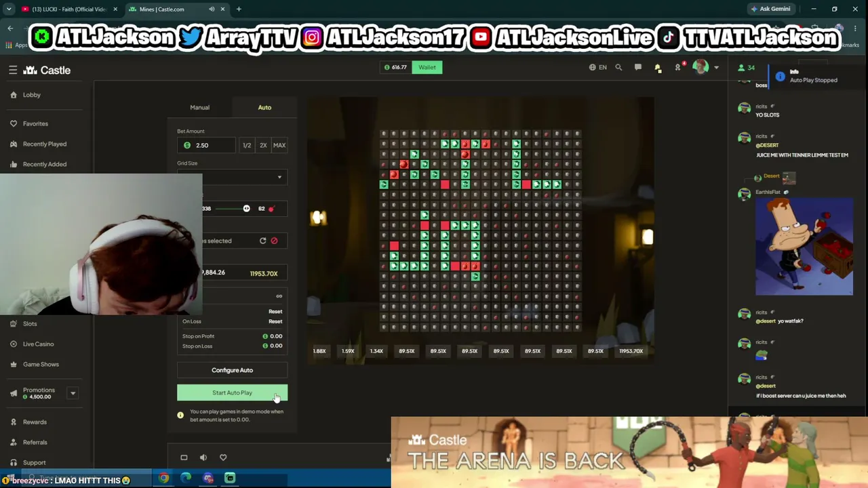The image size is (868, 488).
Task: Clear selected tiles with red cancel icon
Action: [274, 241]
